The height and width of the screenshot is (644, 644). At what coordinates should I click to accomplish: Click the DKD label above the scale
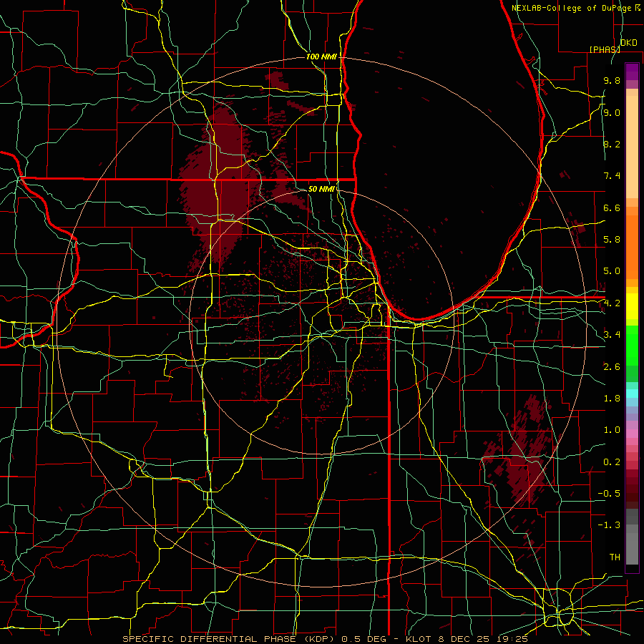628,43
